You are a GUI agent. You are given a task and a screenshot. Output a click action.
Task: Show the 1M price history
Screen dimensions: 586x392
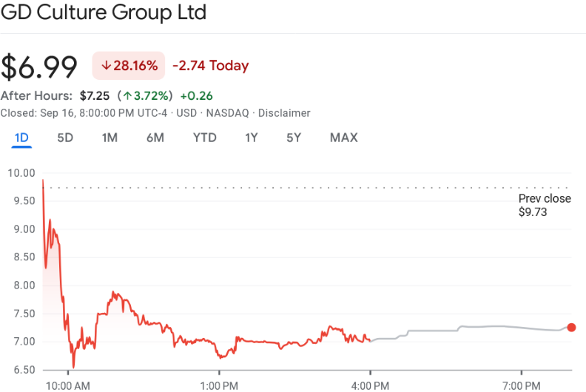(110, 138)
